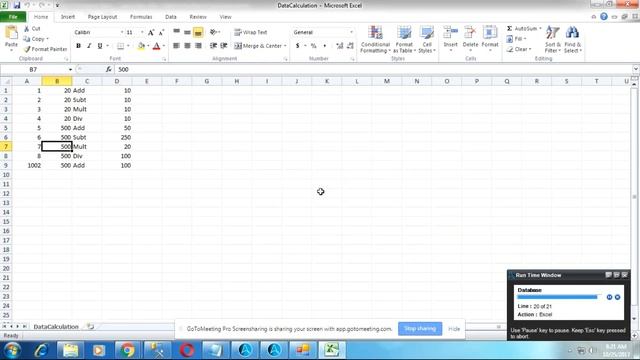This screenshot has height=360, width=640.
Task: Open Cell Styles gallery
Action: click(427, 39)
